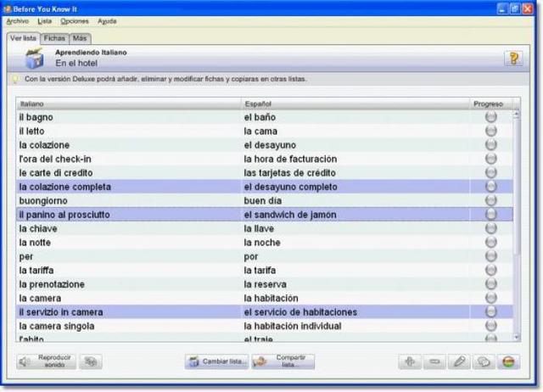The image size is (543, 392).
Task: Click the list scrollbar up arrow
Action: [x=517, y=114]
